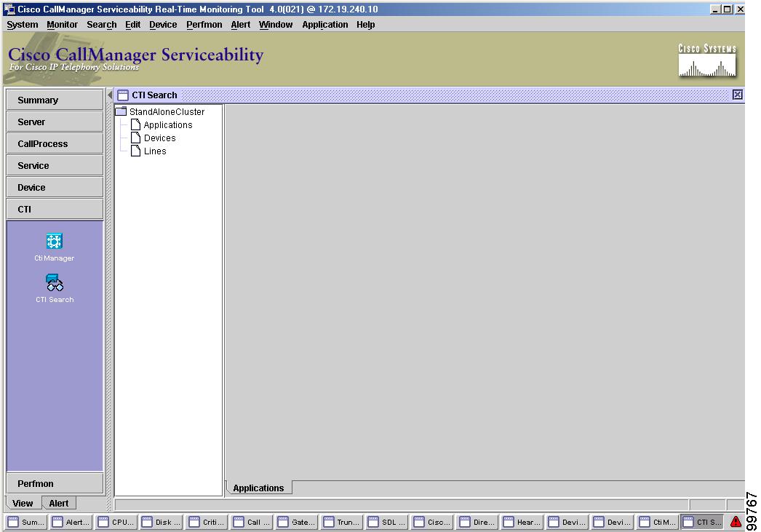The height and width of the screenshot is (532, 761).
Task: Switch to Dire... window in bottom bar
Action: click(477, 523)
